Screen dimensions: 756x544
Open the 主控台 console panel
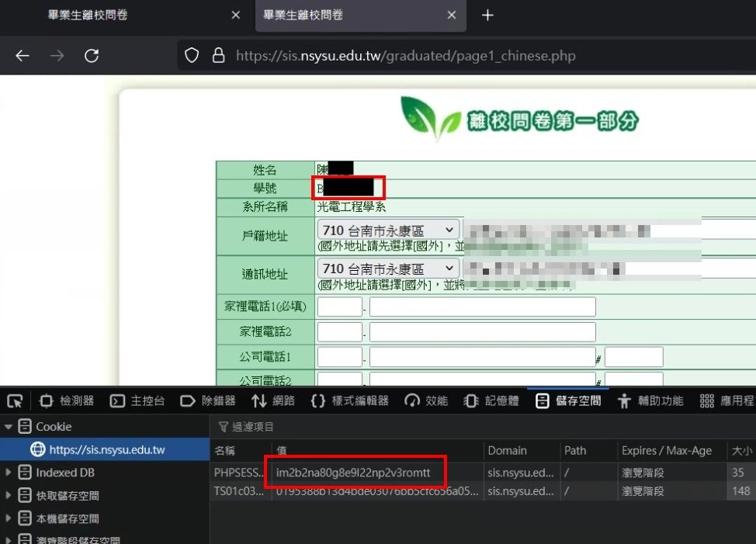pyautogui.click(x=137, y=401)
